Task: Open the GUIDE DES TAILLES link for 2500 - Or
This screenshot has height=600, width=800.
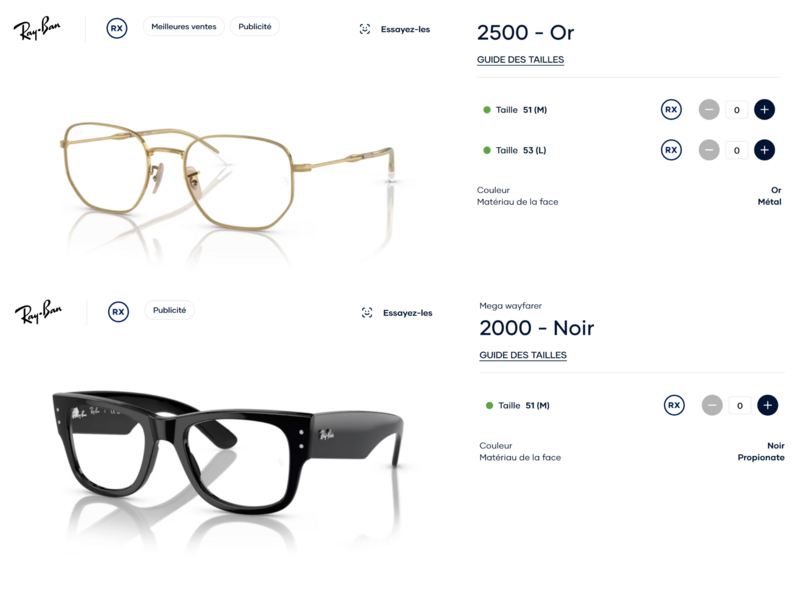Action: [x=520, y=60]
